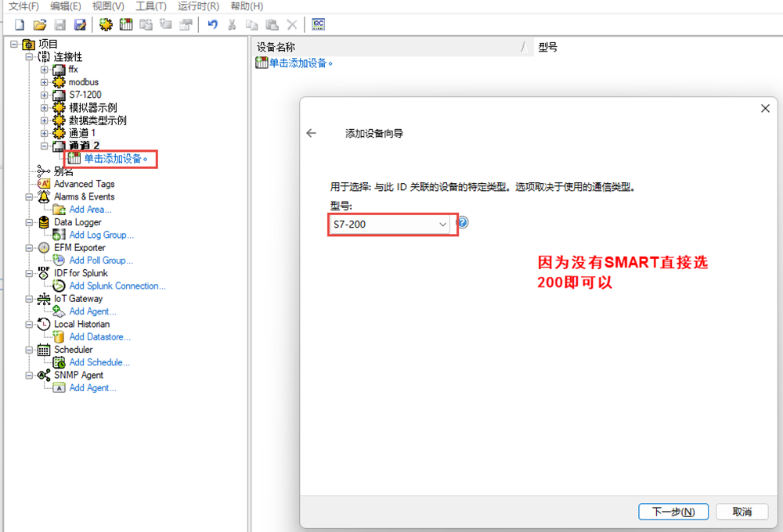
Task: Expand the S7-1200 channel node
Action: pos(45,95)
